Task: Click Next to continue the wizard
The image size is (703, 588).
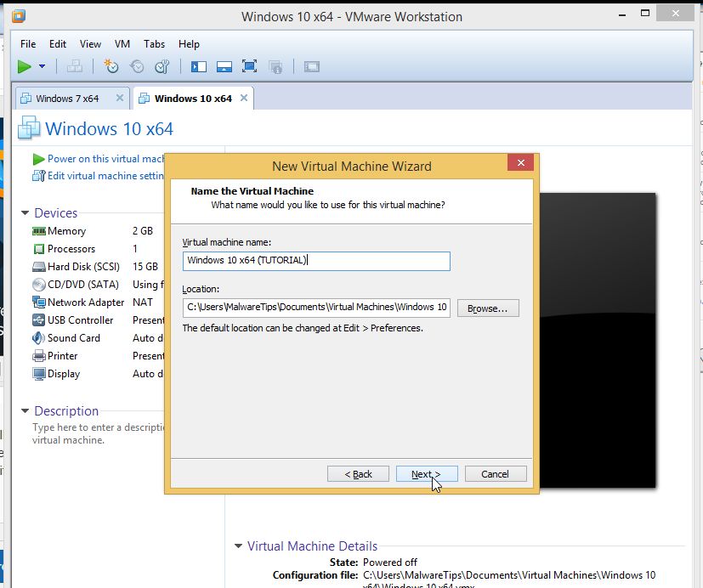Action: coord(427,474)
